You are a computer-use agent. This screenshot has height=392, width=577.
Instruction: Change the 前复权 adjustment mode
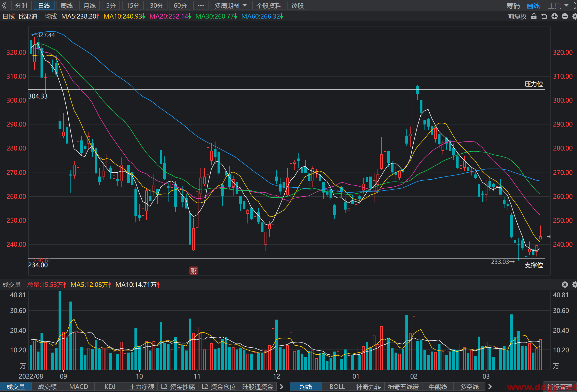point(517,16)
